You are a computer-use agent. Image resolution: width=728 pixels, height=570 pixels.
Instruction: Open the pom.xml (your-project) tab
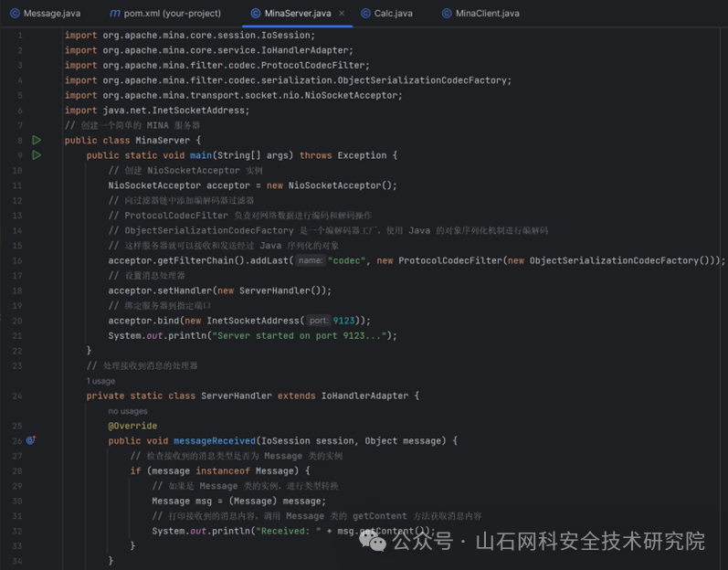(x=165, y=14)
